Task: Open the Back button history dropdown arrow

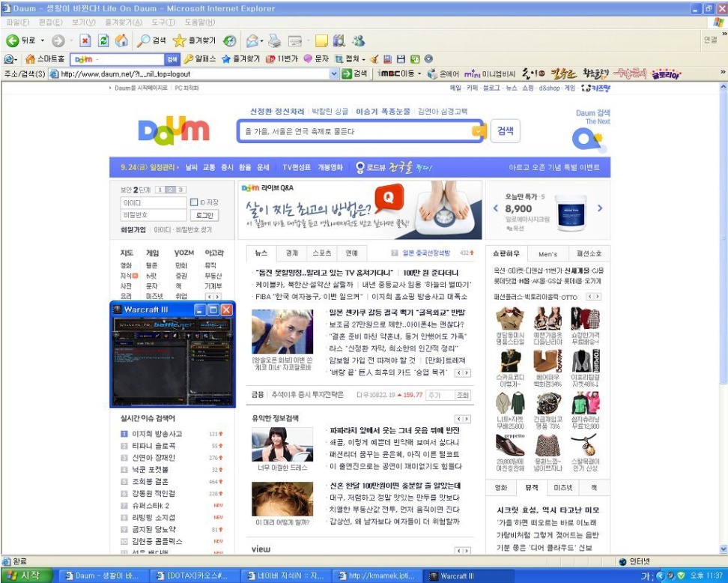Action: click(x=43, y=40)
